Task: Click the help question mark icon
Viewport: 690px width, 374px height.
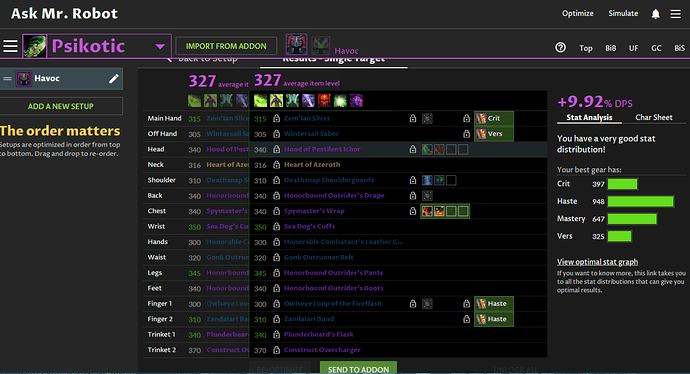Action: coord(560,47)
